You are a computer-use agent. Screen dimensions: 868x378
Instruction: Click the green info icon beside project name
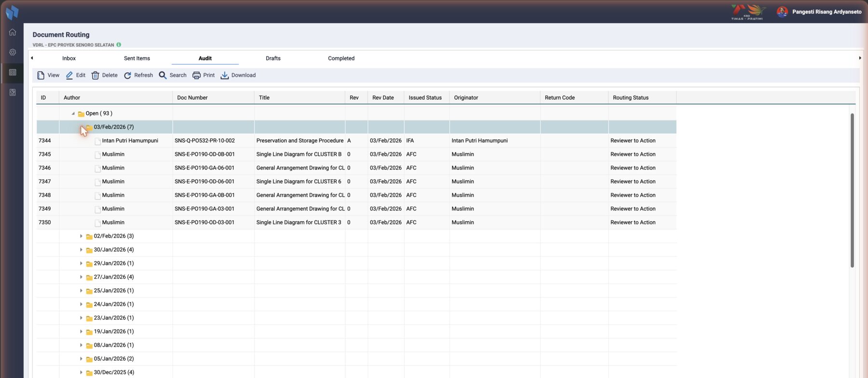(x=119, y=45)
